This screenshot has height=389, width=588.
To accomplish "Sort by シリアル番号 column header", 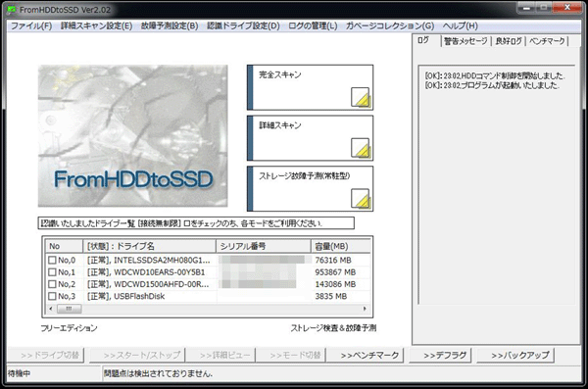I will [264, 247].
